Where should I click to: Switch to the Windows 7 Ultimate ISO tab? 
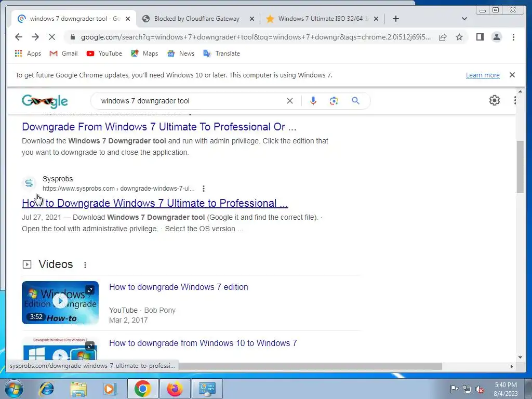pyautogui.click(x=322, y=19)
